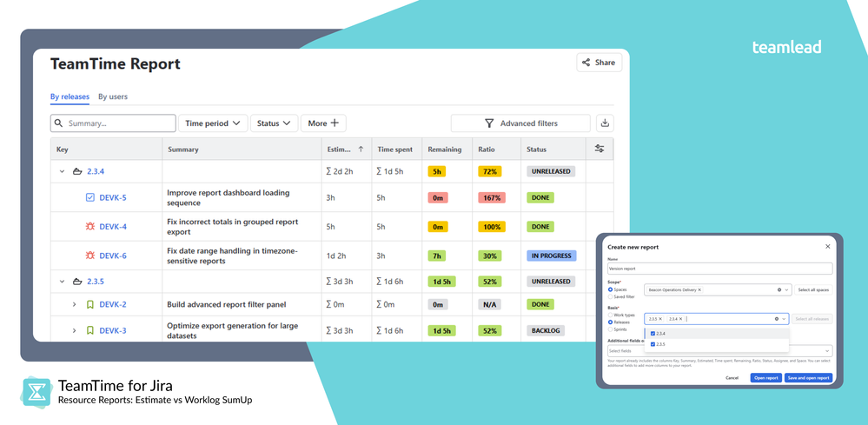The height and width of the screenshot is (425, 868).
Task: Uncheck the 2.3.5 release option
Action: point(653,344)
